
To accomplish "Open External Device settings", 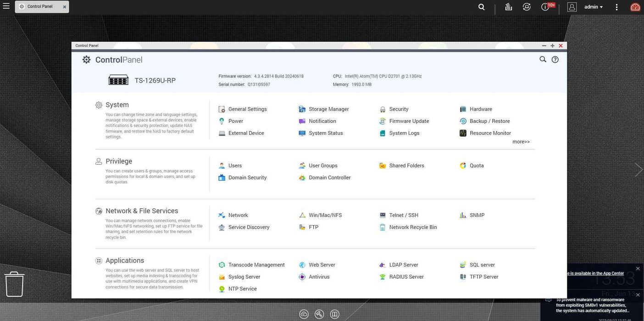I will (x=241, y=133).
